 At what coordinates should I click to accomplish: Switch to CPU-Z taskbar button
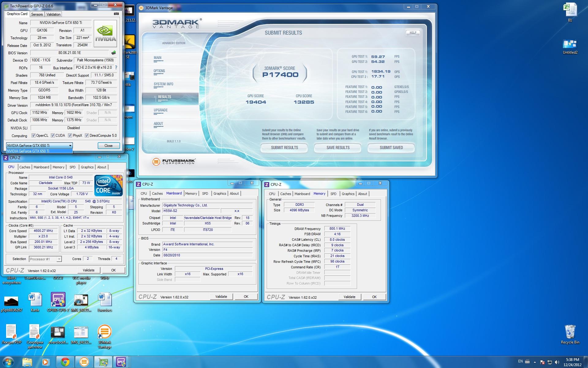(121, 362)
